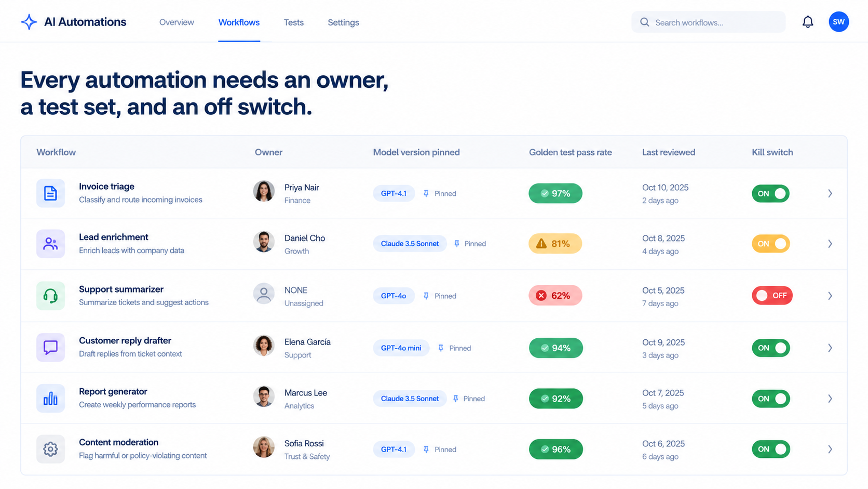Click the Content moderation gear icon
Image resolution: width=868 pixels, height=489 pixels.
coord(50,449)
